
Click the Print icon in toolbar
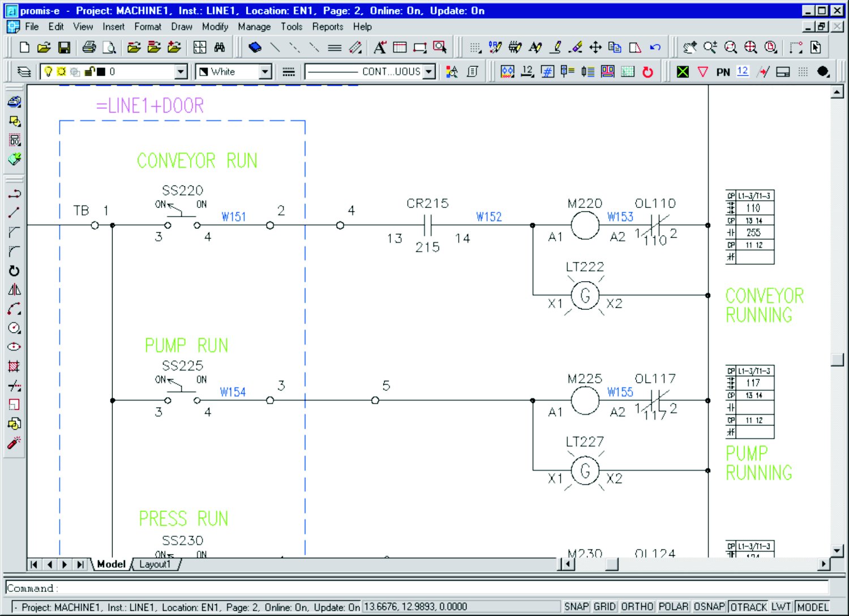pos(89,48)
